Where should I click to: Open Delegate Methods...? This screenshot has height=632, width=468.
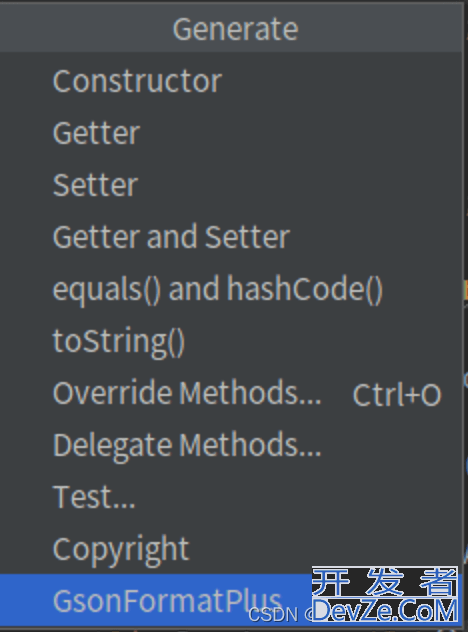[231, 445]
